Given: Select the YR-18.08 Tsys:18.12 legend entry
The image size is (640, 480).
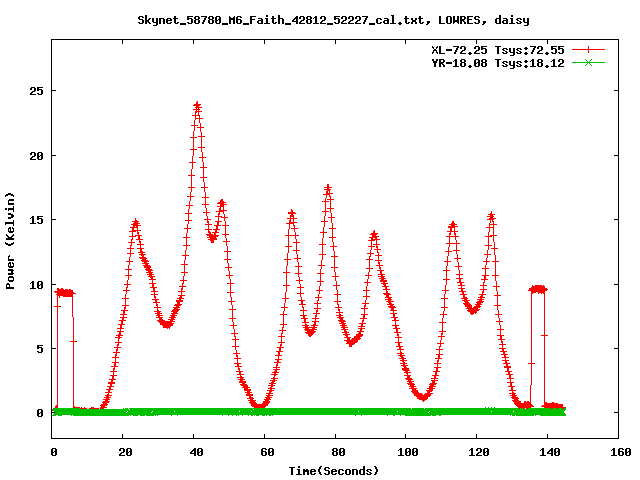Looking at the screenshot, I should coord(498,63).
